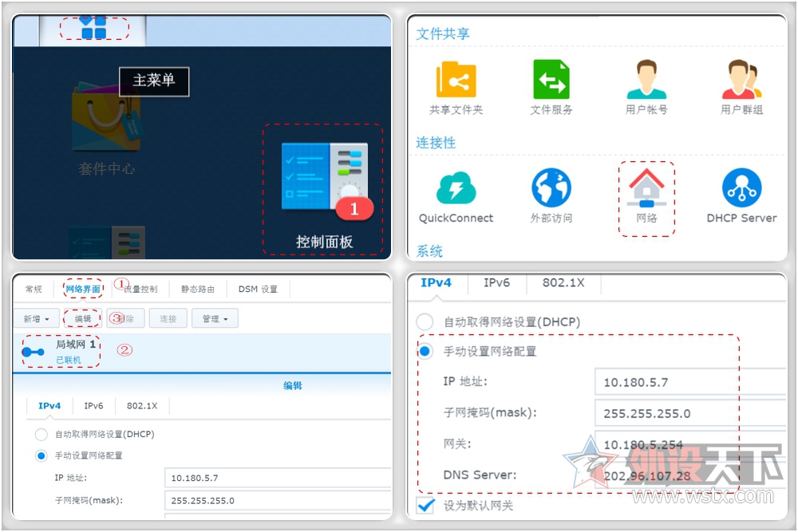Click the 编辑 button
This screenshot has height=532, width=798.
[x=83, y=319]
